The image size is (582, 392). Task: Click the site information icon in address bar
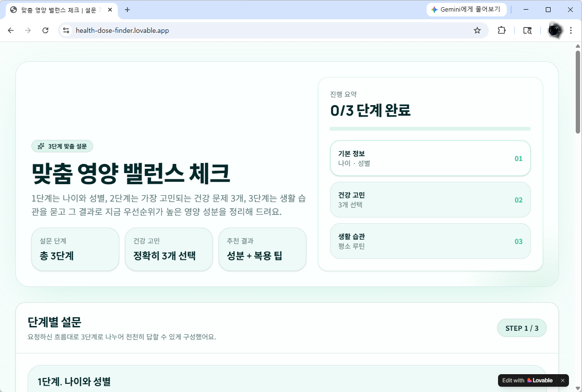(65, 30)
